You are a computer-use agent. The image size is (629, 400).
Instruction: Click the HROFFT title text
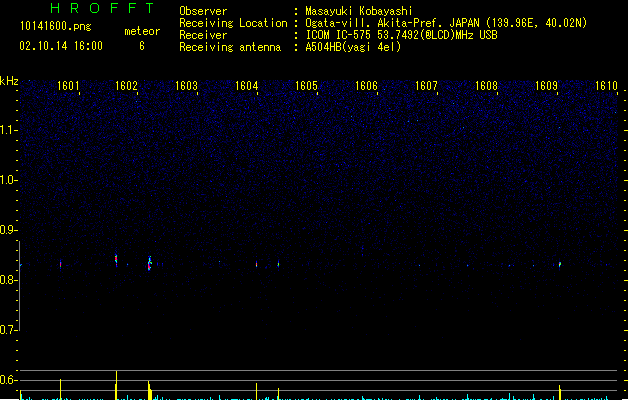[103, 8]
